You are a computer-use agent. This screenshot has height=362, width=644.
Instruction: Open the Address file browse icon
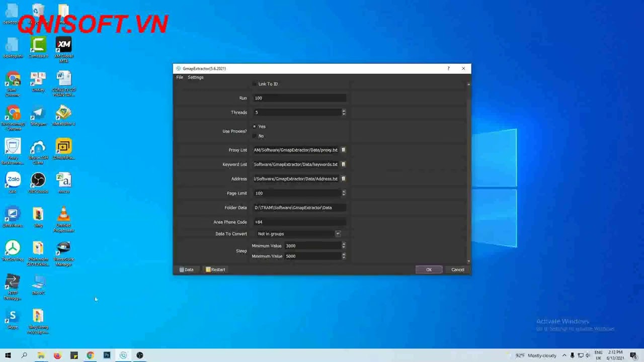pos(344,178)
